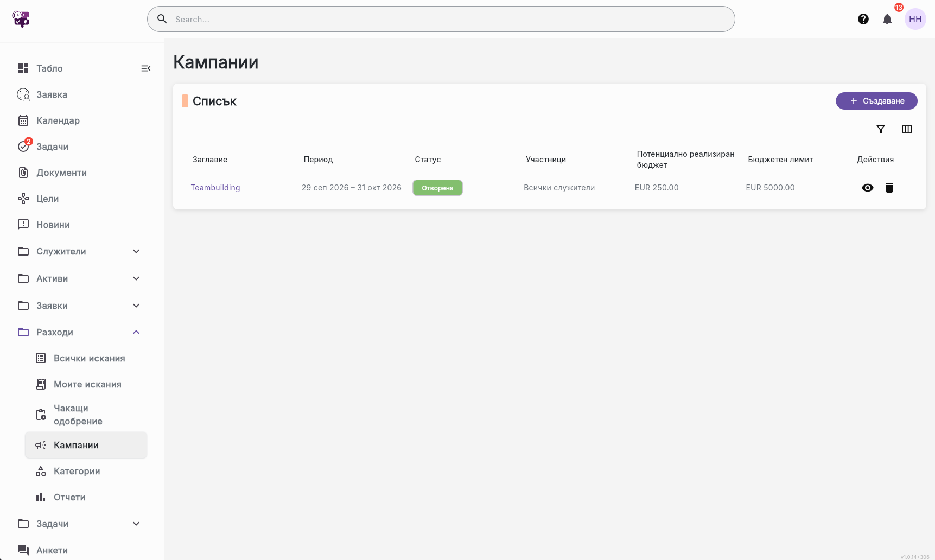Open Всички искания submenu item
The image size is (935, 560).
pos(86,358)
